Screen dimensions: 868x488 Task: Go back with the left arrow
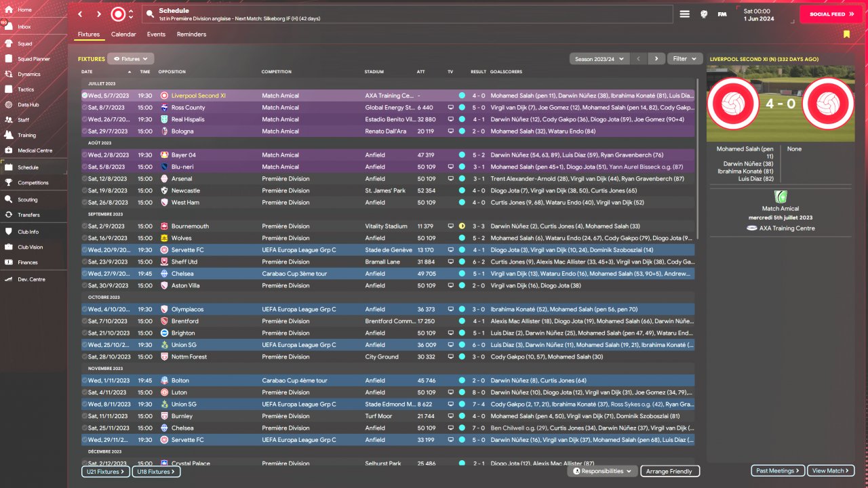pyautogui.click(x=80, y=14)
